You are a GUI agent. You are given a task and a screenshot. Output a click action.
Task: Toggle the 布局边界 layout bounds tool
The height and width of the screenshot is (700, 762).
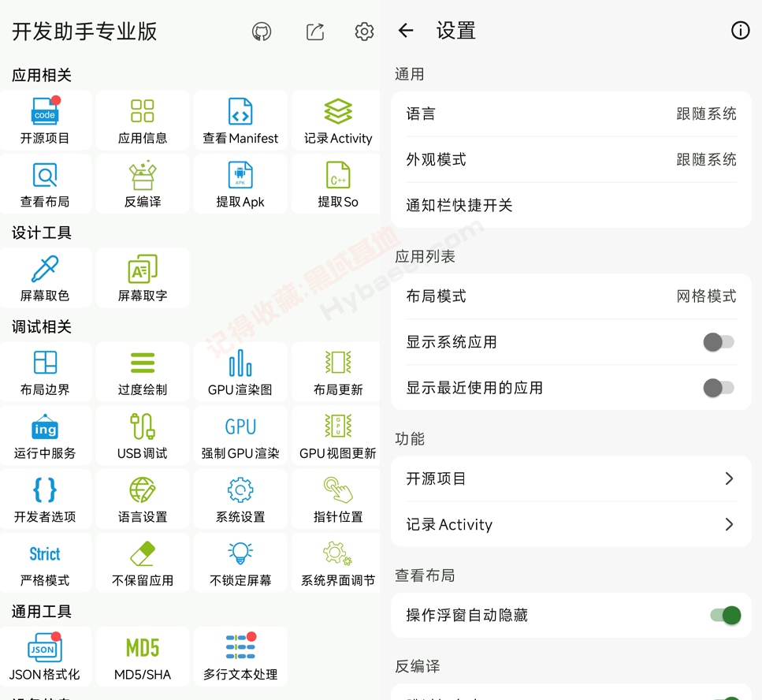point(45,372)
